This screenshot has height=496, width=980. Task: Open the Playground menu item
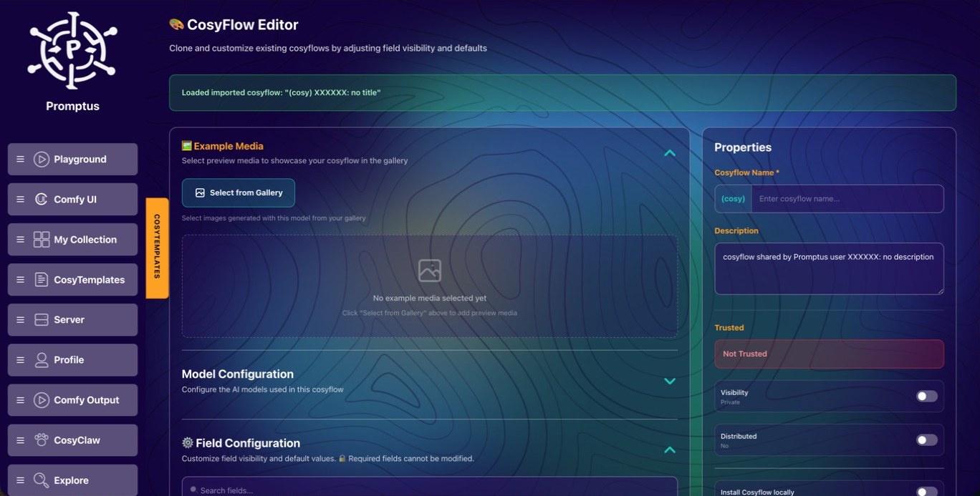(x=72, y=160)
